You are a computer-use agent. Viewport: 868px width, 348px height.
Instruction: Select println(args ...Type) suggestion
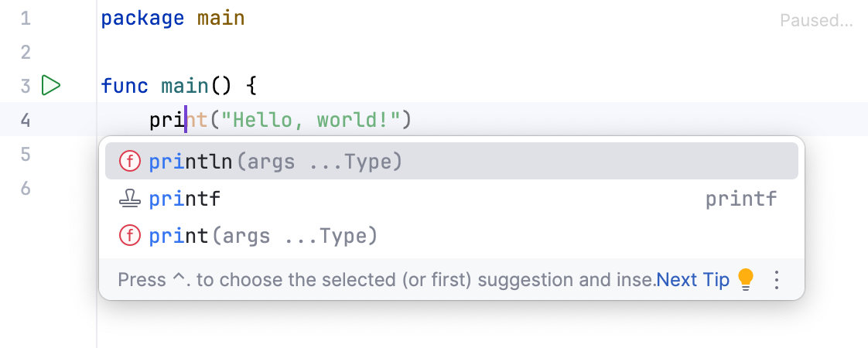[275, 162]
